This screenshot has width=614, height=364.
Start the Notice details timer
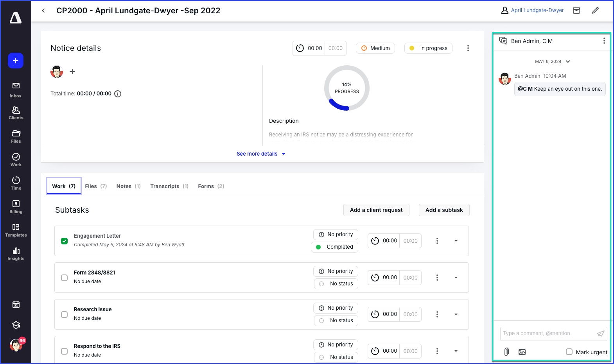point(300,48)
